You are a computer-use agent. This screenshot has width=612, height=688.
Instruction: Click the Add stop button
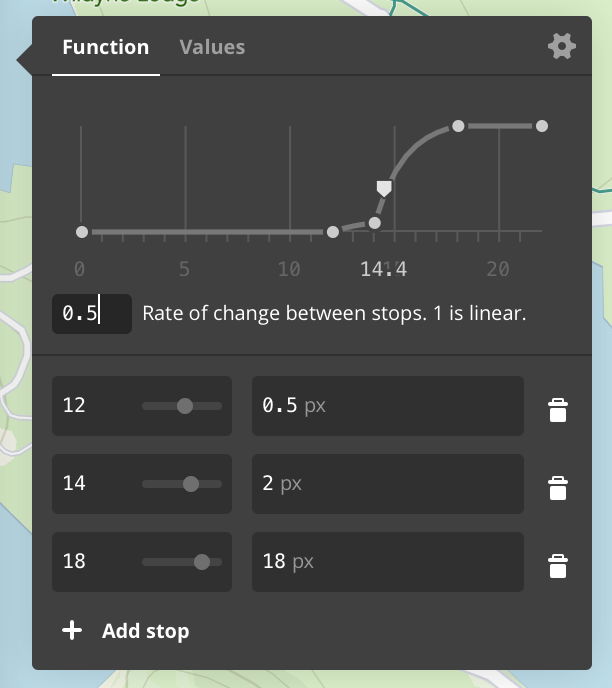[x=145, y=631]
